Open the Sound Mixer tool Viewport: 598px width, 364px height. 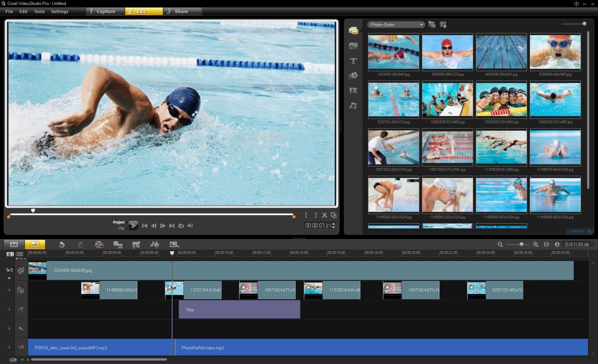pyautogui.click(x=155, y=245)
